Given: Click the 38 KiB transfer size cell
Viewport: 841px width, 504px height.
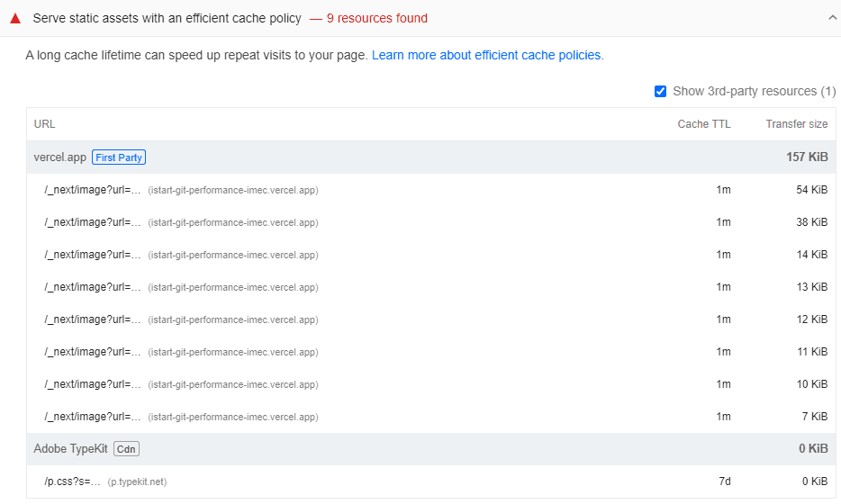Looking at the screenshot, I should (x=811, y=222).
